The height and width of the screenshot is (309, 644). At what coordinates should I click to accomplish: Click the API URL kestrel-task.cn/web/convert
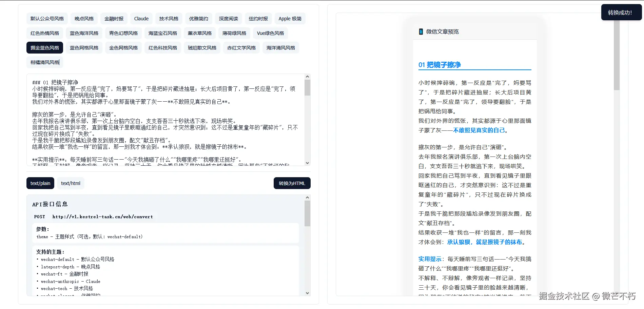(x=102, y=217)
